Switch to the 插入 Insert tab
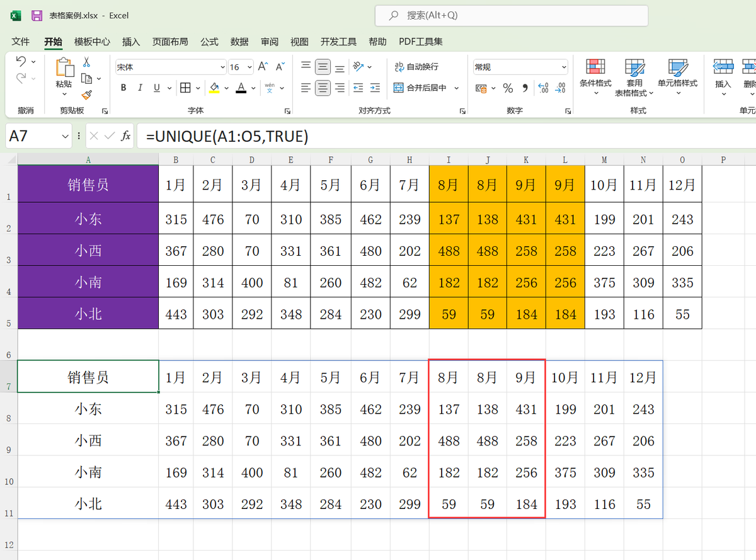The image size is (756, 560). (x=131, y=42)
